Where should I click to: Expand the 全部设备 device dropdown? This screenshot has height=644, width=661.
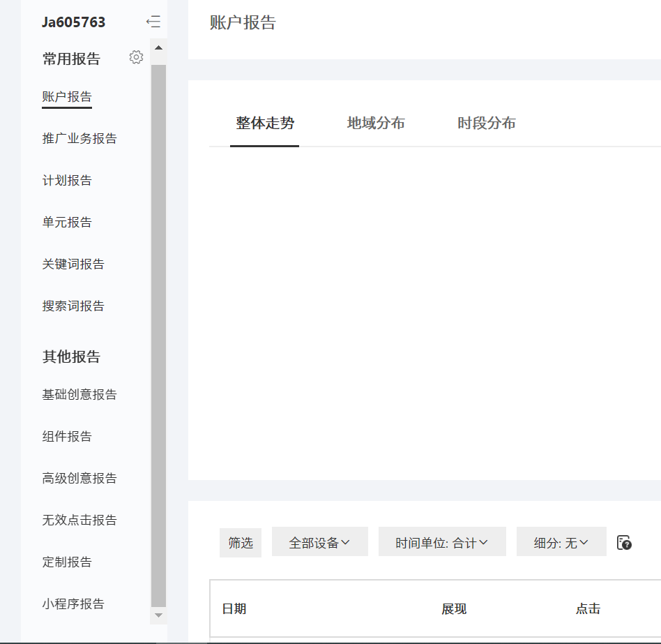tap(319, 542)
